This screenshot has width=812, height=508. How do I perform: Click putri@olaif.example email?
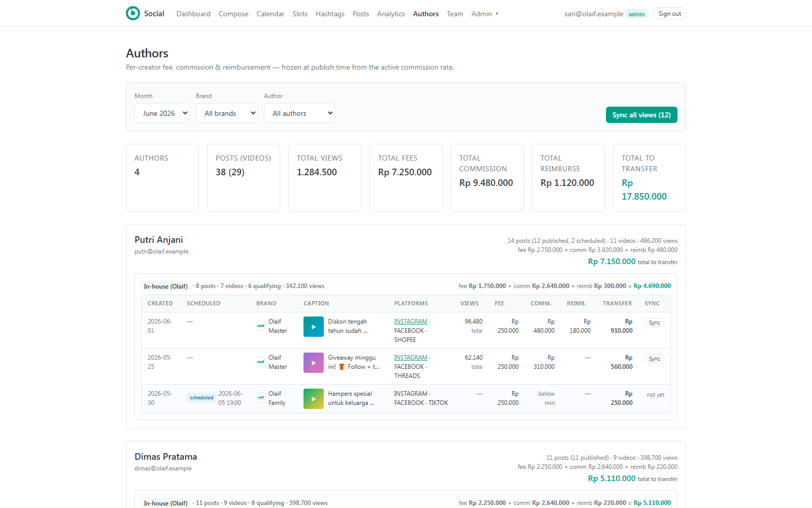click(x=161, y=251)
